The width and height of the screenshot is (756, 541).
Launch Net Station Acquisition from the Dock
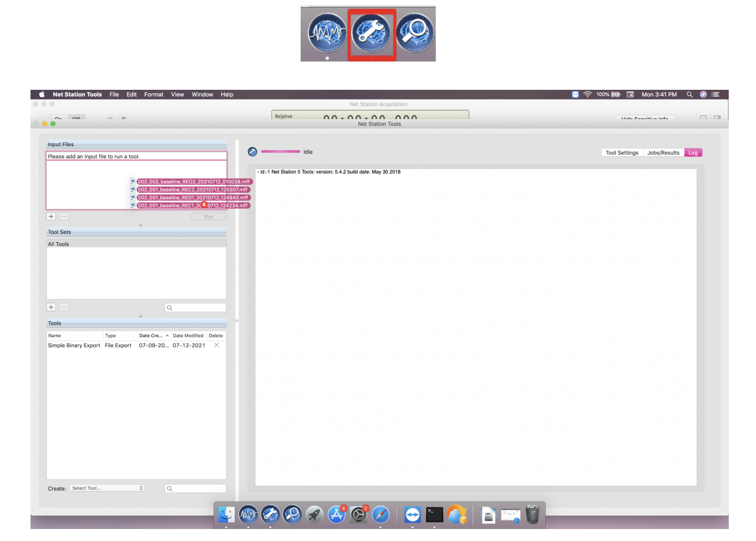(248, 514)
